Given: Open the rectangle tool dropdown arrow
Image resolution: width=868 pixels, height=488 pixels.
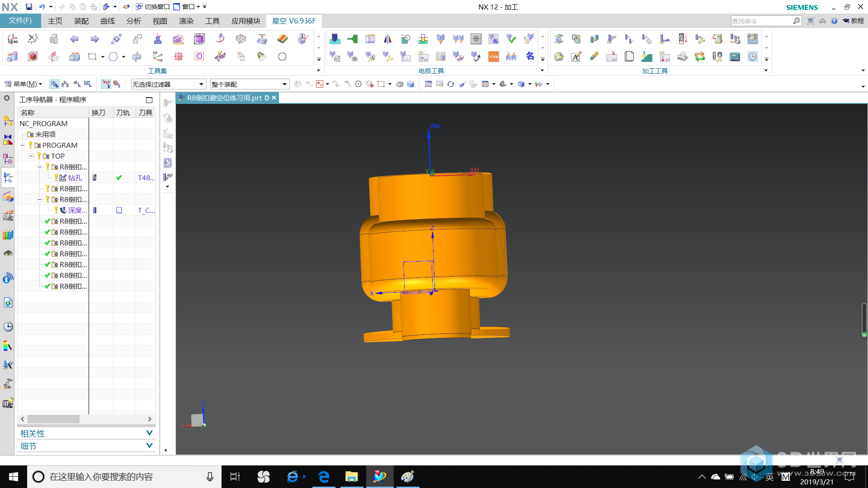Looking at the screenshot, I should coord(103,57).
